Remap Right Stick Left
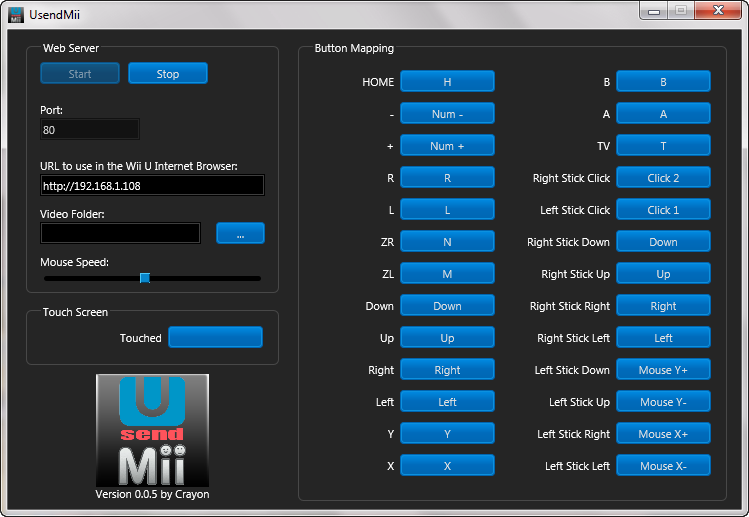This screenshot has height=517, width=749. click(663, 337)
